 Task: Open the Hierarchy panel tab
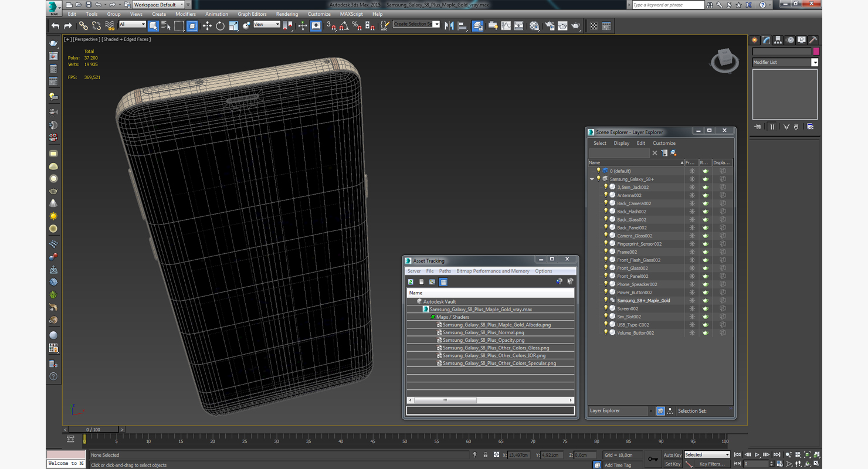tap(778, 40)
